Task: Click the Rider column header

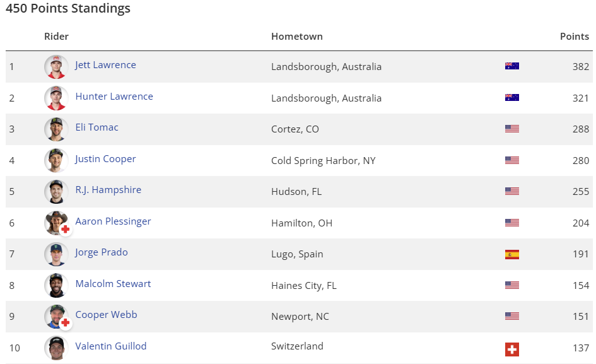Action: click(56, 37)
